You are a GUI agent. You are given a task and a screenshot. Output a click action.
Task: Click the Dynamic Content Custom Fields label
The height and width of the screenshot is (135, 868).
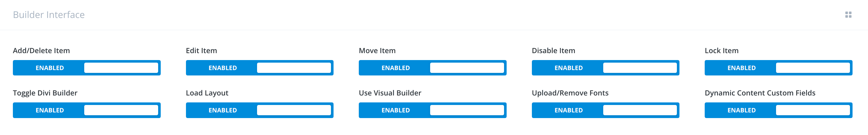[760, 93]
